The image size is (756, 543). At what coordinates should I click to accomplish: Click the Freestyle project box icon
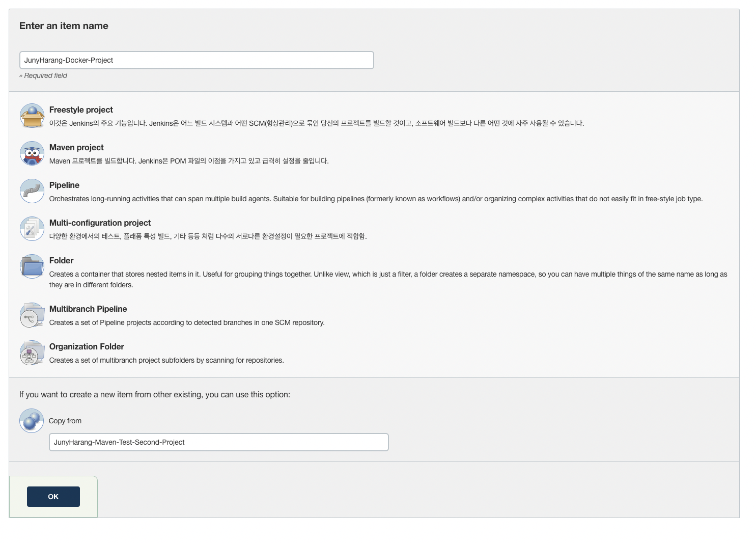(32, 116)
